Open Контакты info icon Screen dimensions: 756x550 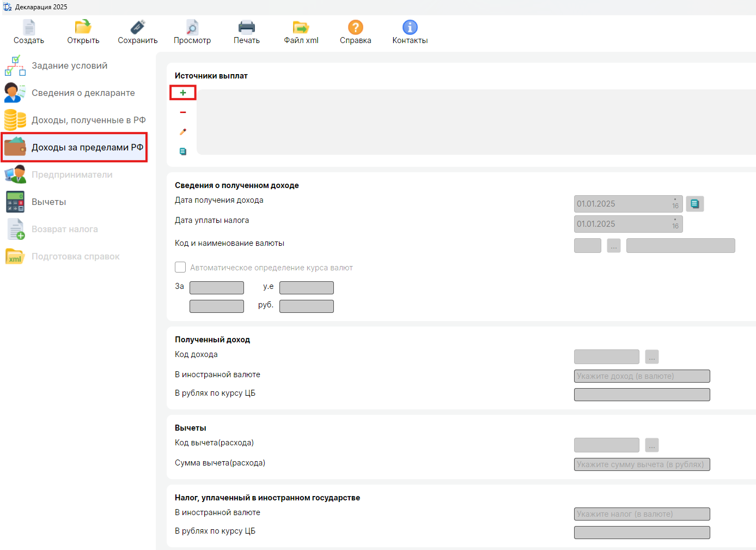coord(410,27)
